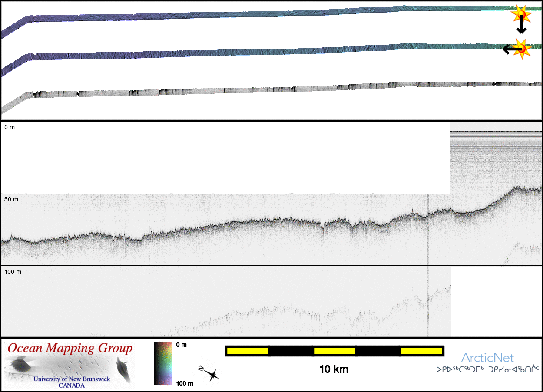The height and width of the screenshot is (392, 543).
Task: Select the "50 m" depth label in profile
Action: (x=11, y=199)
